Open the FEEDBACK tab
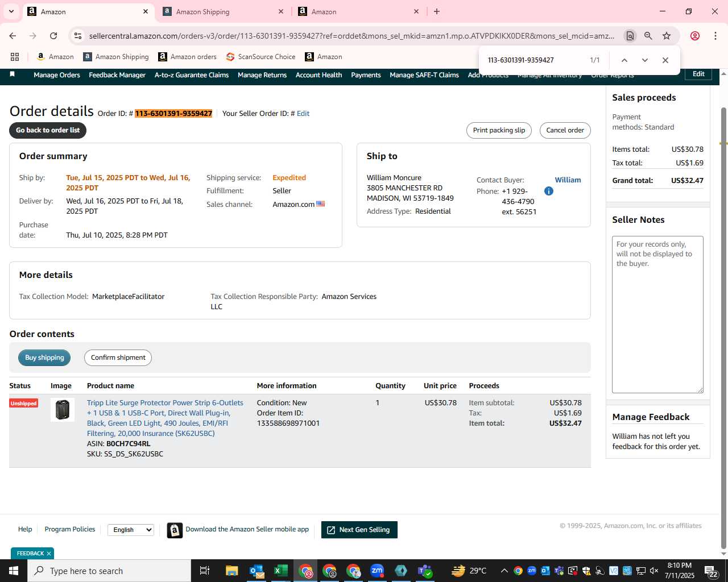Image resolution: width=728 pixels, height=582 pixels. (x=30, y=554)
